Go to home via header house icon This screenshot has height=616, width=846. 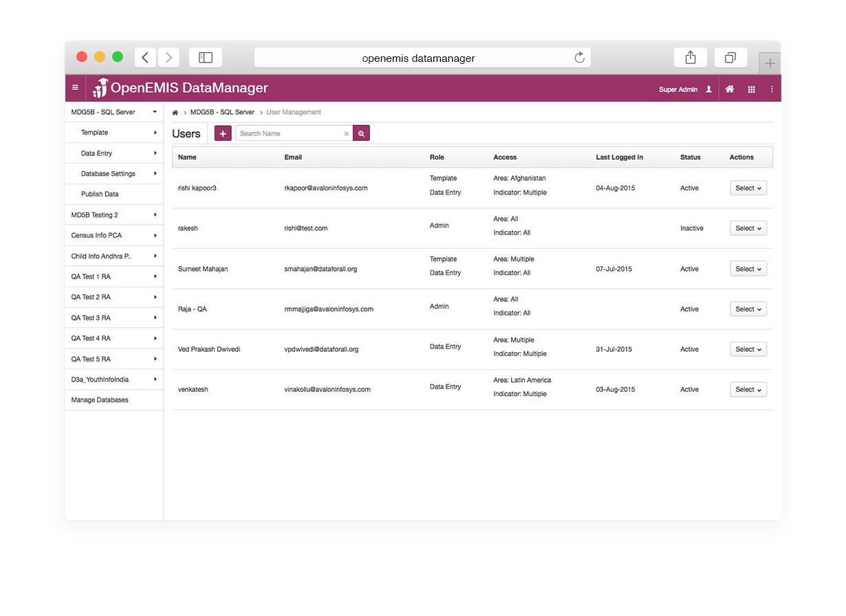click(x=730, y=89)
